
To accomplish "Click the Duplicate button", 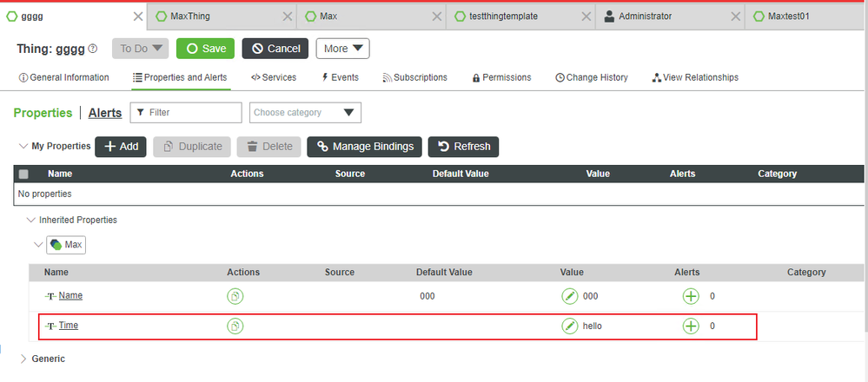I will coord(191,147).
